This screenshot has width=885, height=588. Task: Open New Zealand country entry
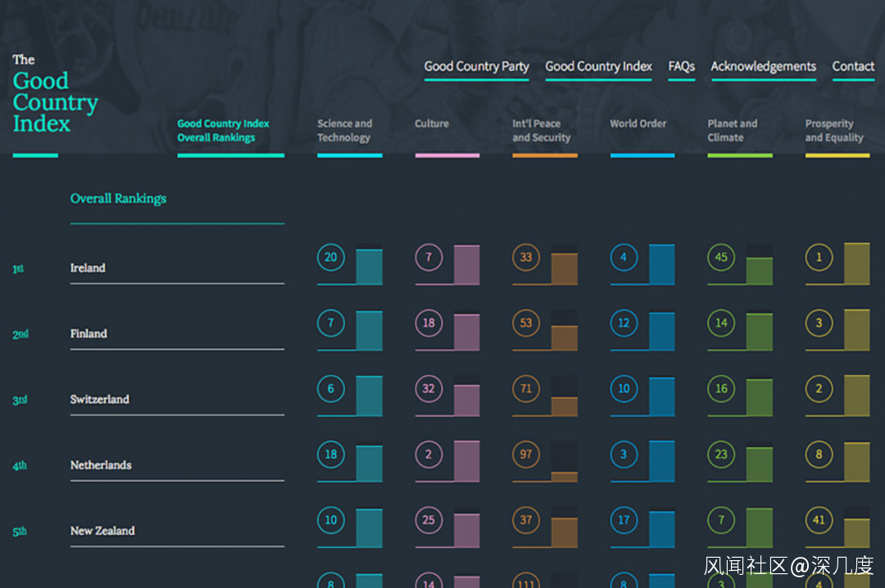(x=102, y=531)
